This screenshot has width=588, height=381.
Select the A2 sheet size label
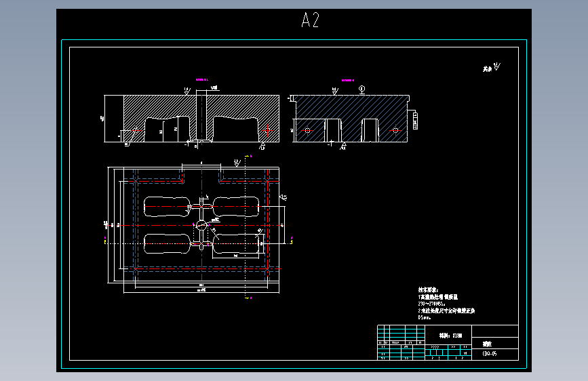pyautogui.click(x=311, y=20)
